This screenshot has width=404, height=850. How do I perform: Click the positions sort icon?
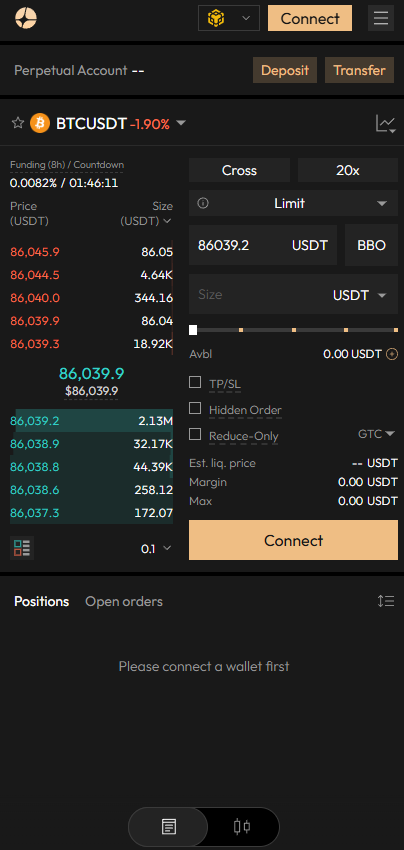click(x=386, y=601)
